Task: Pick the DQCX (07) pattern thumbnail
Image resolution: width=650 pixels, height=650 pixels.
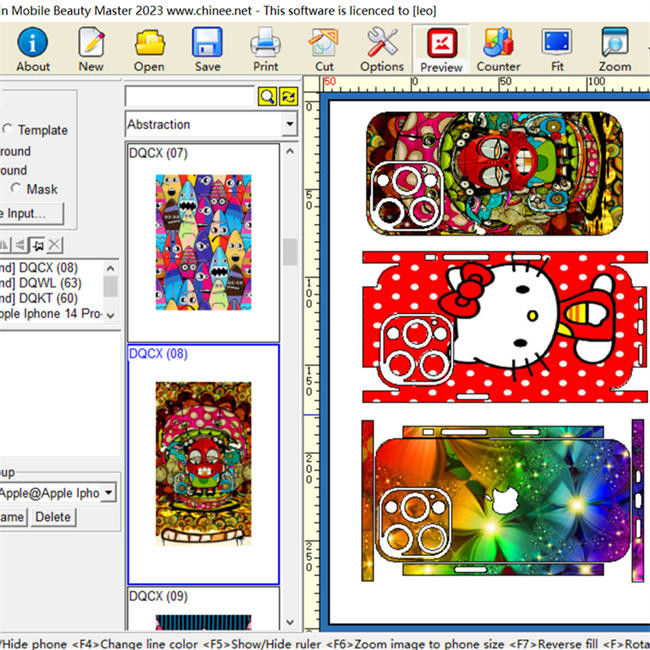Action: click(x=203, y=242)
